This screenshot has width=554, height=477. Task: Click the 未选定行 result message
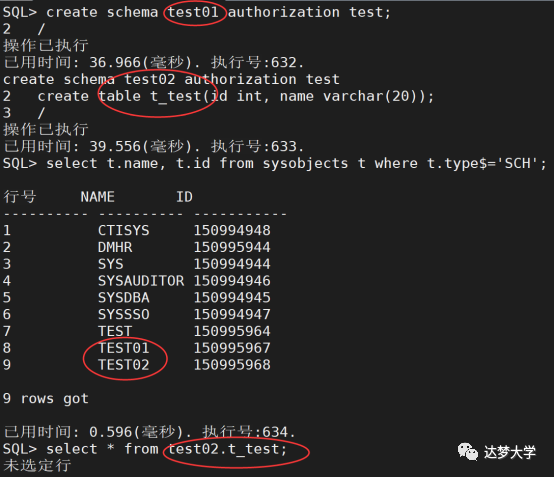pos(37,466)
